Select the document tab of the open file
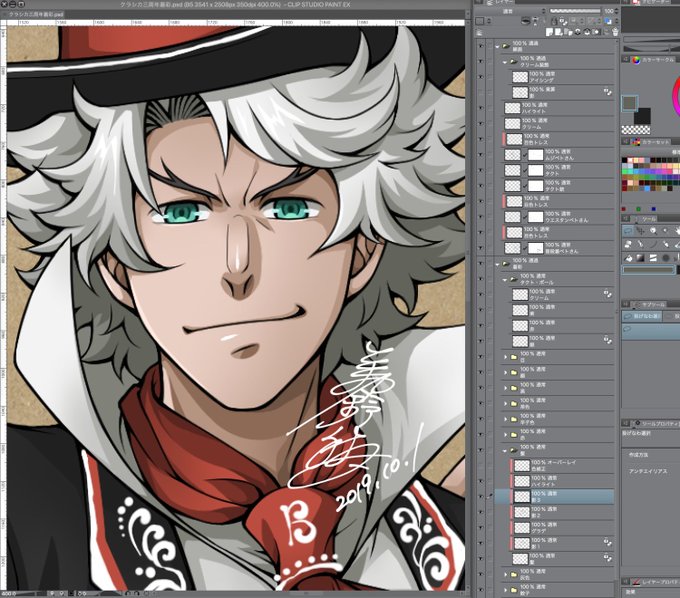 coord(34,14)
